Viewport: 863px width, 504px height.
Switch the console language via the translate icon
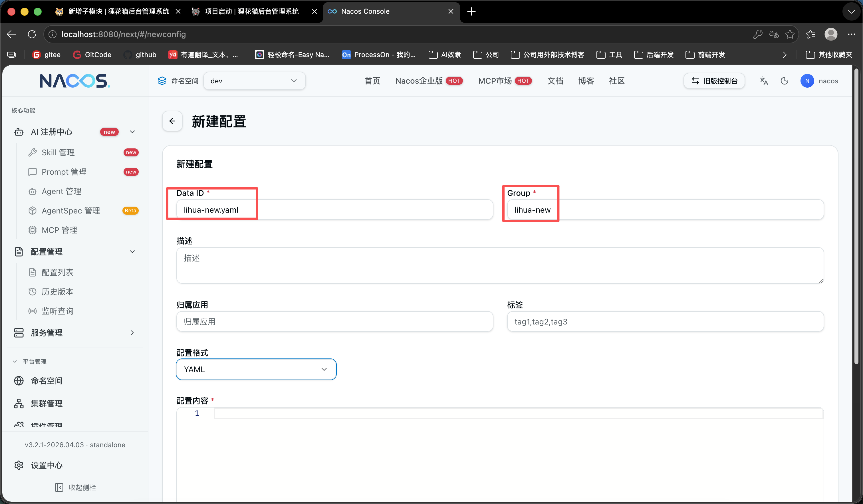coord(764,81)
